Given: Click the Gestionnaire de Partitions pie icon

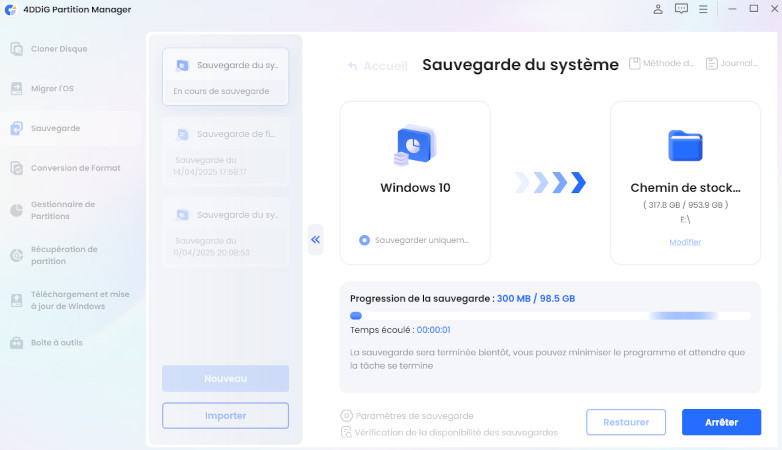Looking at the screenshot, I should click(x=16, y=210).
